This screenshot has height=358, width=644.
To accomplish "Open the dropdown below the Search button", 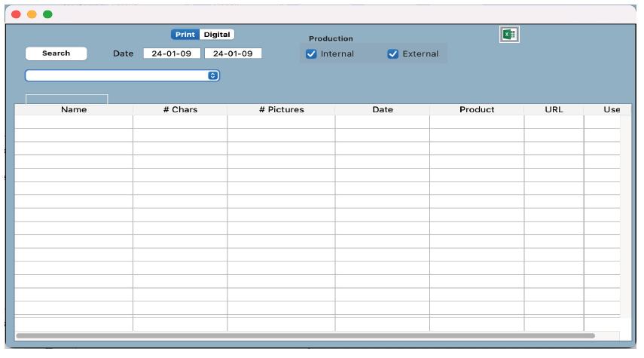I will coord(122,75).
